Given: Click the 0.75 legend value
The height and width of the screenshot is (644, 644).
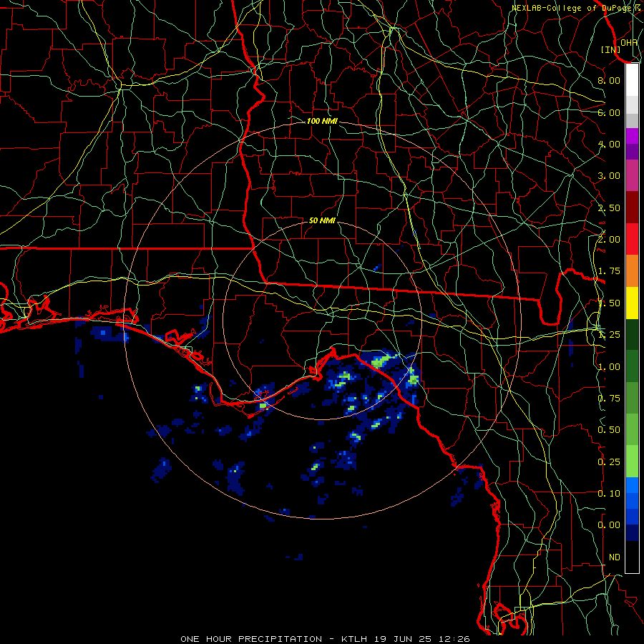Looking at the screenshot, I should pos(609,399).
